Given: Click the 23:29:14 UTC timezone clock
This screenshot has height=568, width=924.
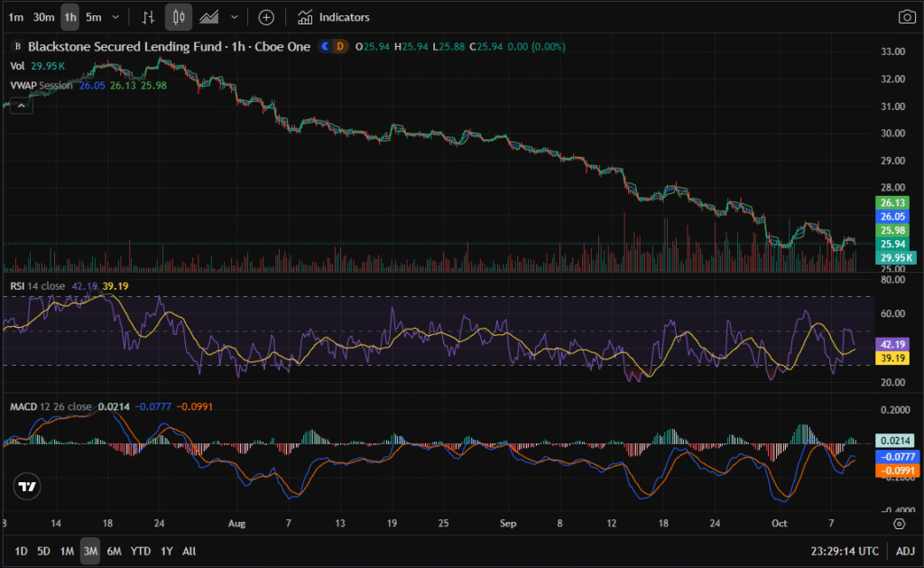Looking at the screenshot, I should (844, 551).
